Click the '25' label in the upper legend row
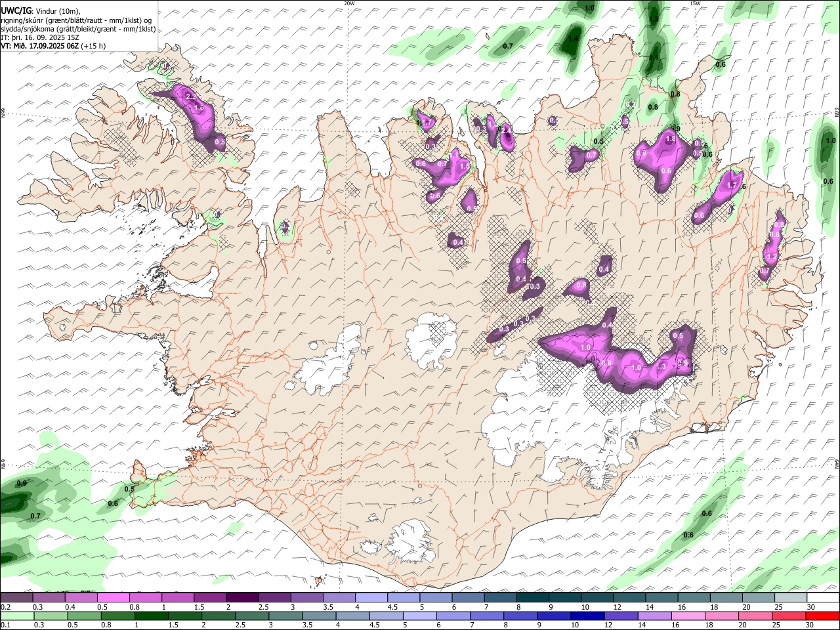The width and height of the screenshot is (840, 630). 778,607
